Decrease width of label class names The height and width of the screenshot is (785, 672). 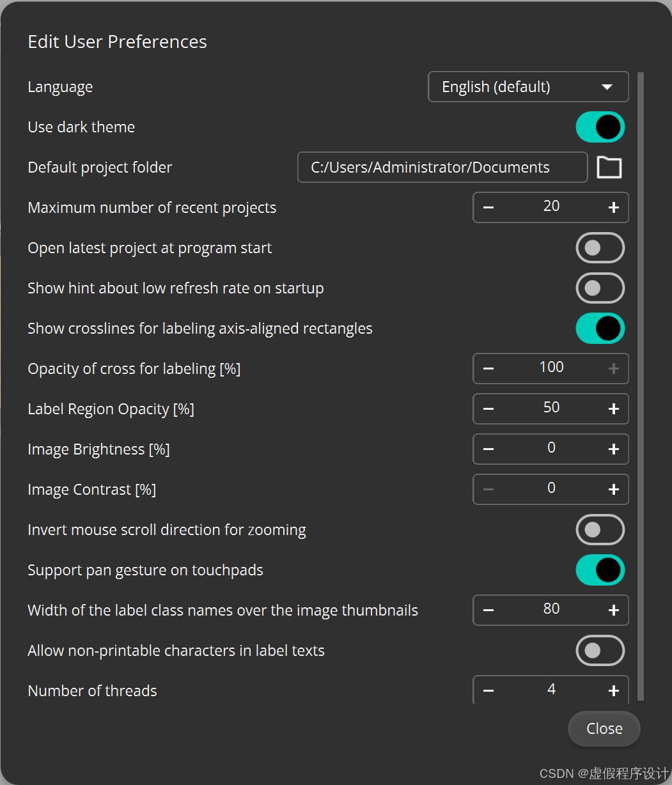(488, 610)
